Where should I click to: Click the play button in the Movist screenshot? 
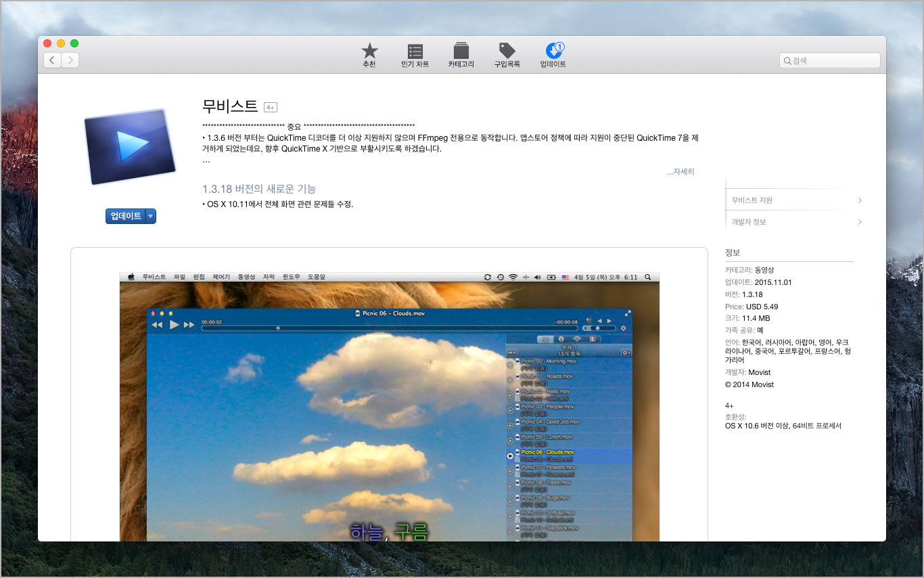tap(174, 325)
